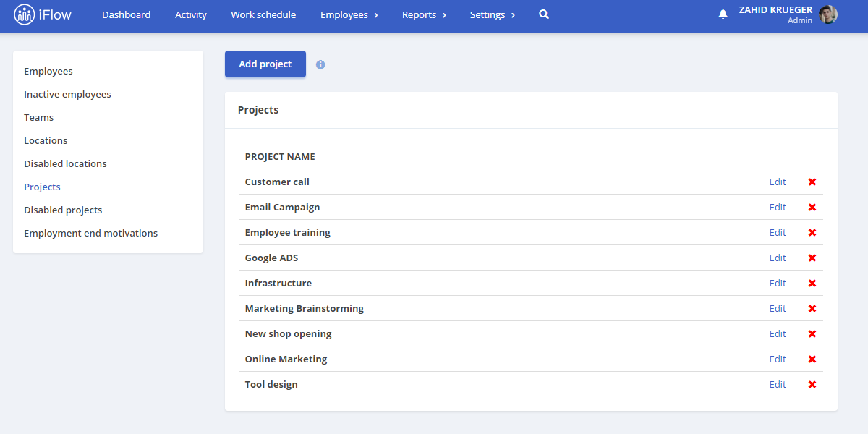Click the red X for Infrastructure

[x=812, y=284]
